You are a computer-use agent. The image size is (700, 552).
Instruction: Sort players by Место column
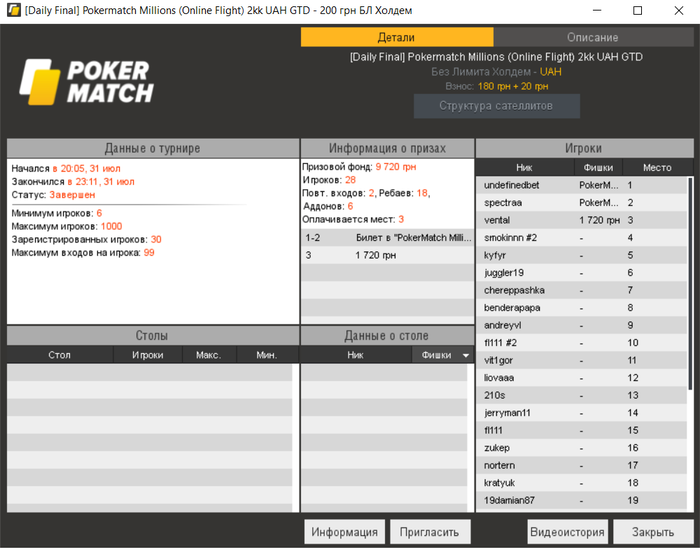tap(657, 167)
